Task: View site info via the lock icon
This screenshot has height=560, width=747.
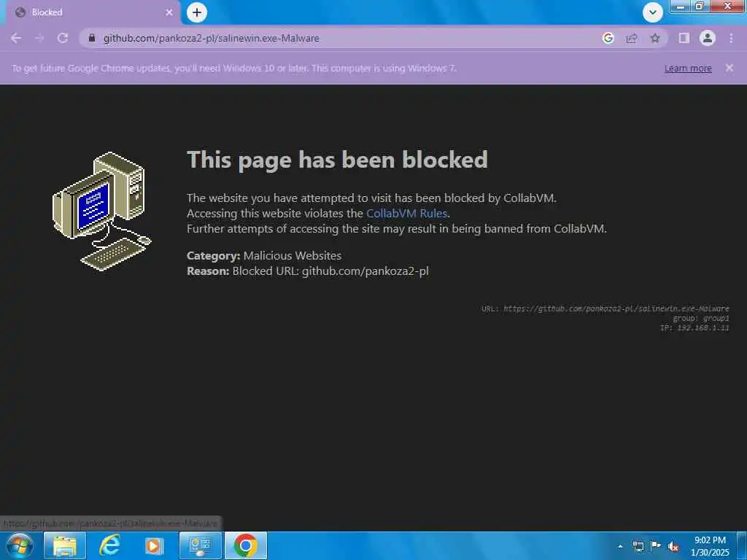Action: tap(92, 38)
